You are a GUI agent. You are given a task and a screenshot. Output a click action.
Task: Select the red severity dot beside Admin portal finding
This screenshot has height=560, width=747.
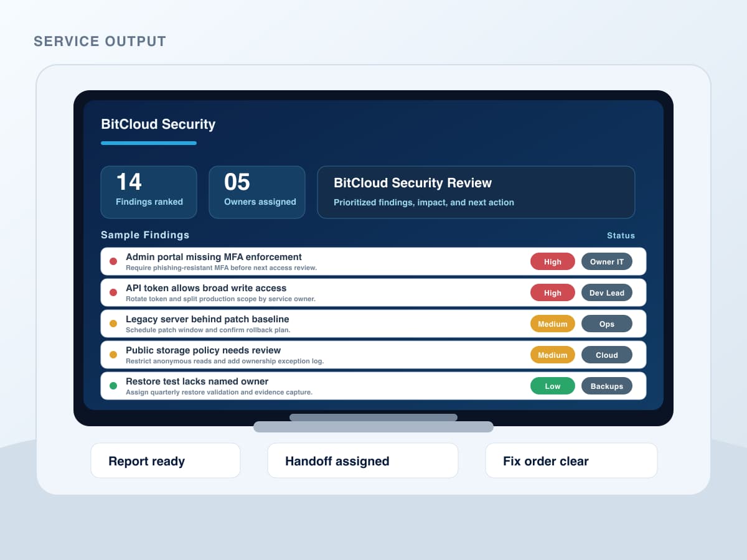pos(113,262)
